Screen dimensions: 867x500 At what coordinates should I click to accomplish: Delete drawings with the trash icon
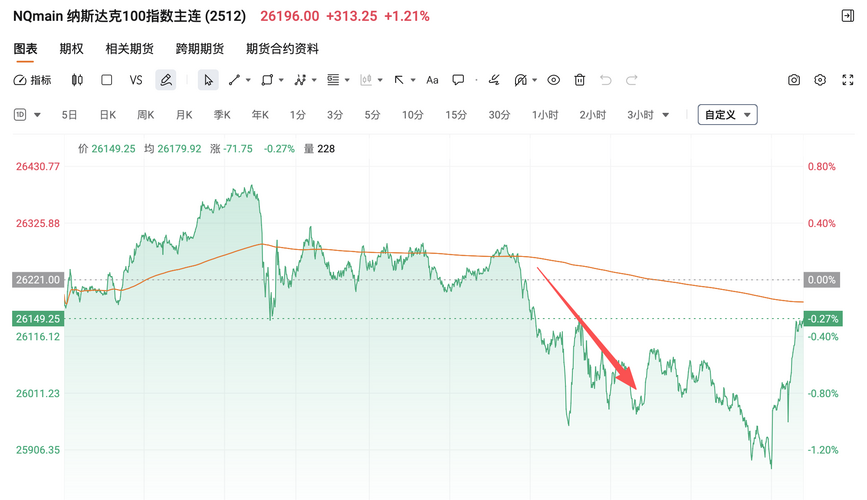point(580,80)
